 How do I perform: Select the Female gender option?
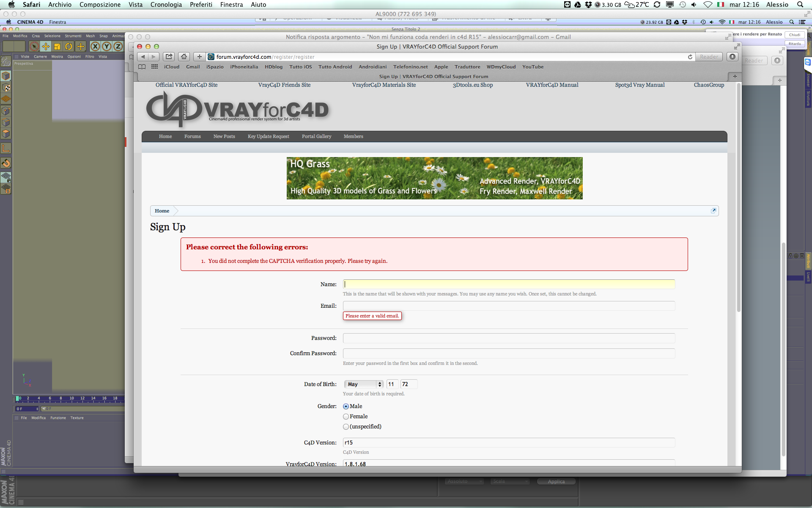pyautogui.click(x=346, y=417)
